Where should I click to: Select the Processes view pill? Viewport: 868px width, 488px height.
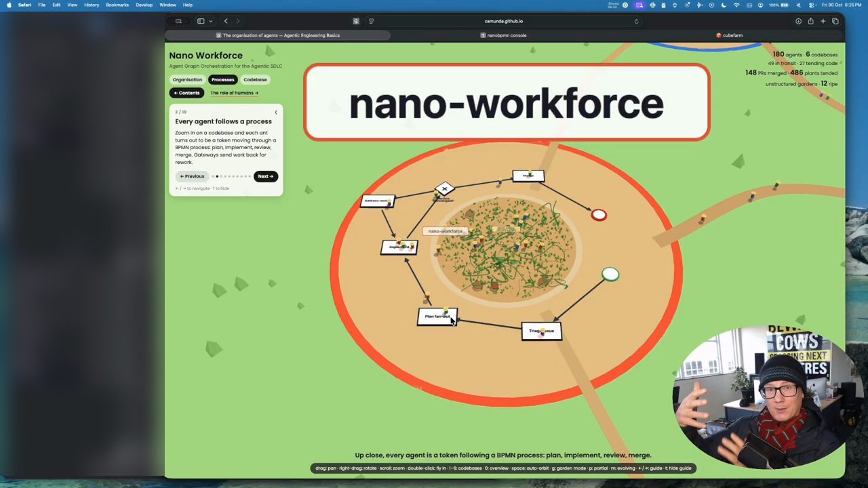tap(222, 79)
